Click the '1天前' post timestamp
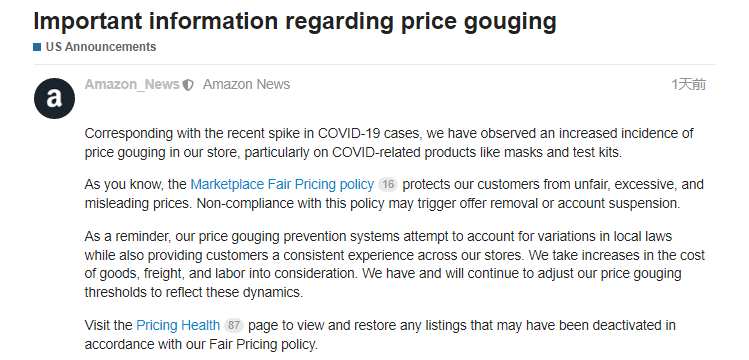The width and height of the screenshot is (749, 360). pos(688,85)
